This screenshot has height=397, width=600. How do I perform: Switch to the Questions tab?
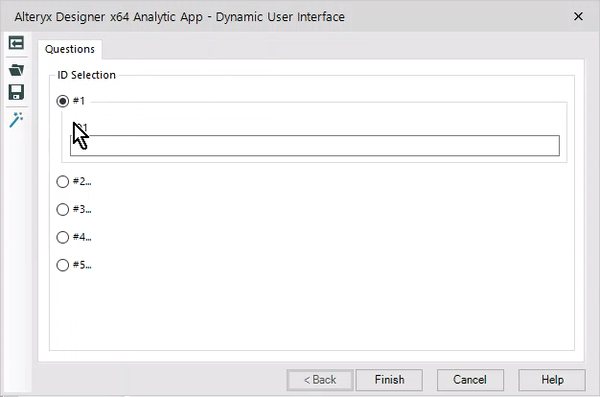[70, 49]
